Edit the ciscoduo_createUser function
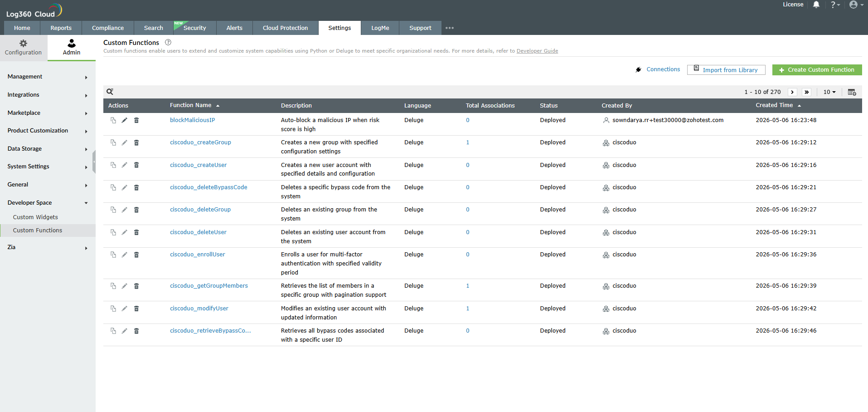The width and height of the screenshot is (868, 412). [124, 165]
